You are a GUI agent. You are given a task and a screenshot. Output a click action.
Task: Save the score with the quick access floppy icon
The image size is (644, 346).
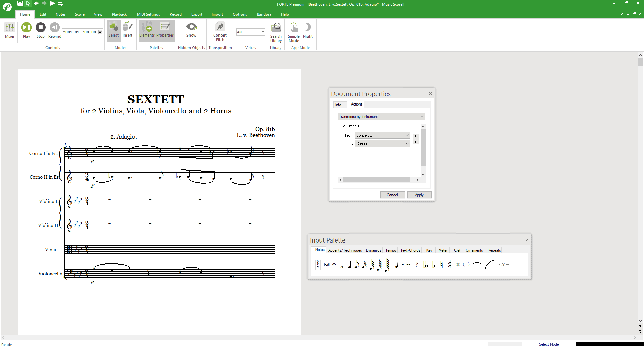[x=20, y=3]
